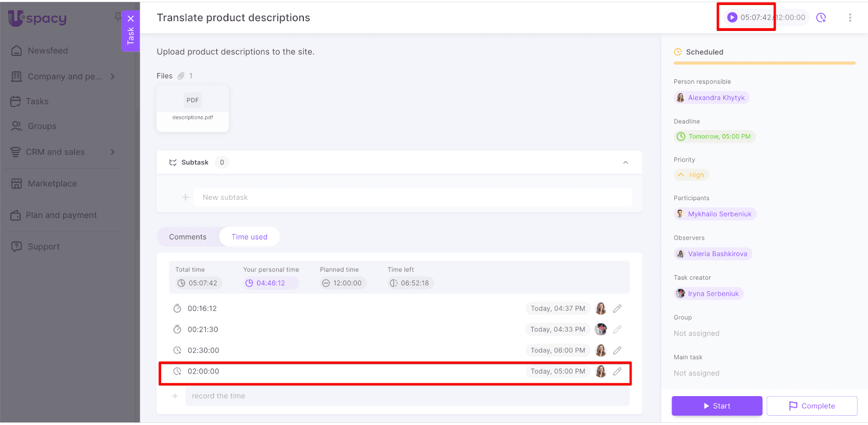Click the Complete button
Screen dimensions: 868x425
click(x=812, y=406)
